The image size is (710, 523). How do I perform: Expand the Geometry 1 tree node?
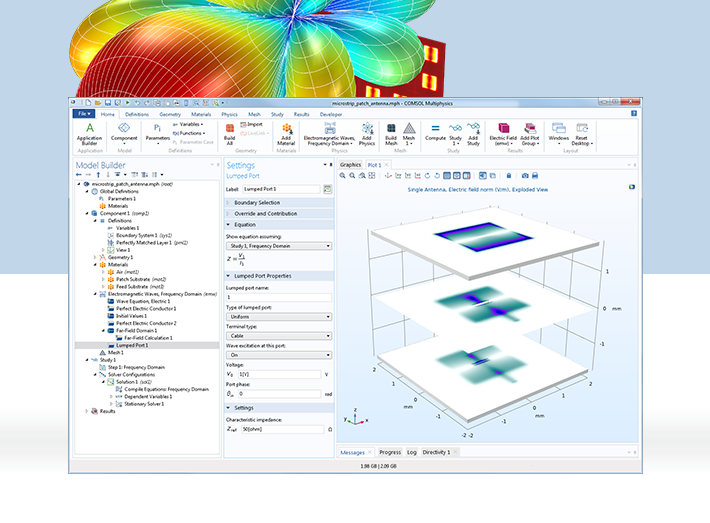coord(95,257)
